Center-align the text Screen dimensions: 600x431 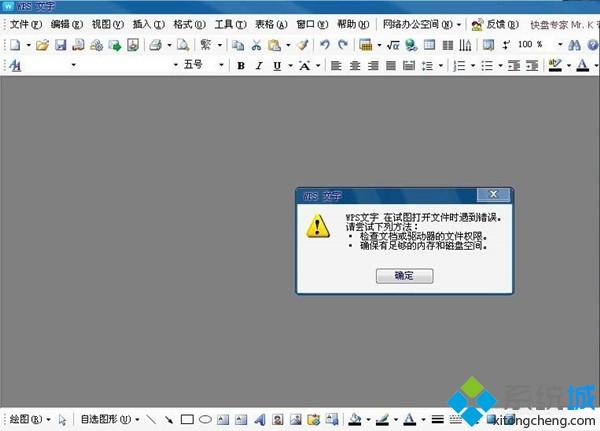click(x=355, y=66)
